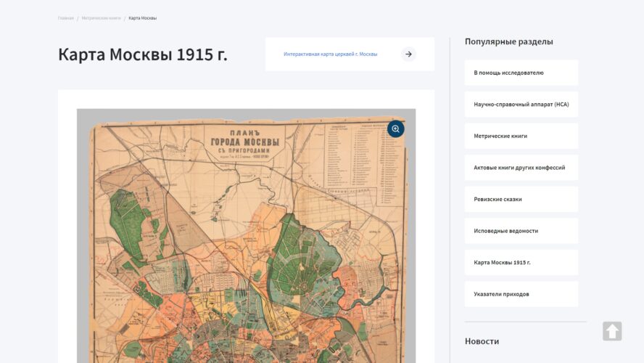644x363 pixels.
Task: Click the scroll-to-top arrow button
Action: [612, 331]
